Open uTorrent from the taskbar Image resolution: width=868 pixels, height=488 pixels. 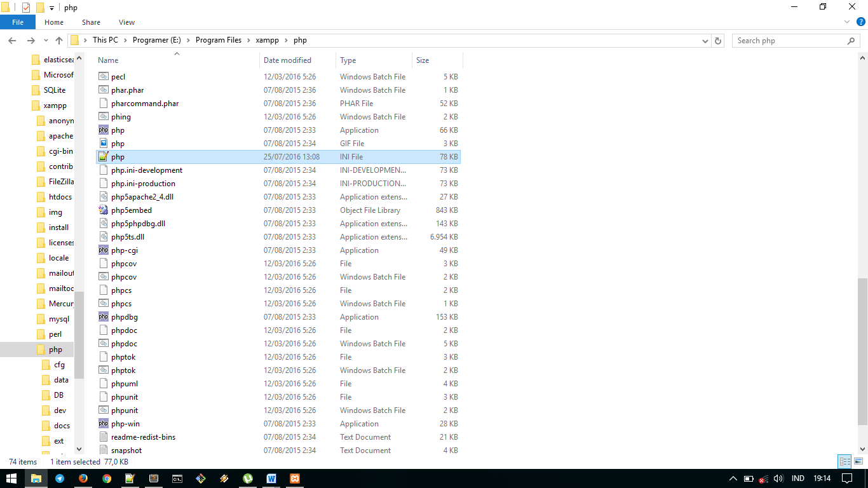pyautogui.click(x=248, y=478)
